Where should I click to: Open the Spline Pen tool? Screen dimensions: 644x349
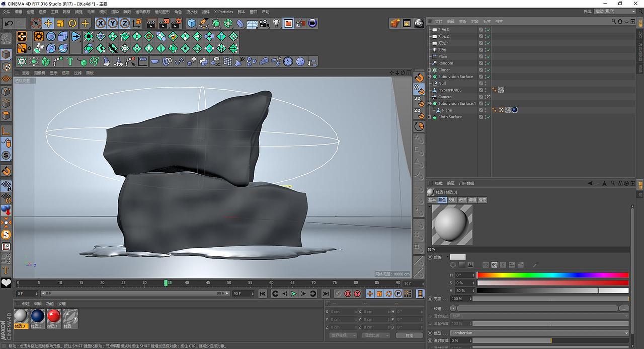click(x=204, y=23)
